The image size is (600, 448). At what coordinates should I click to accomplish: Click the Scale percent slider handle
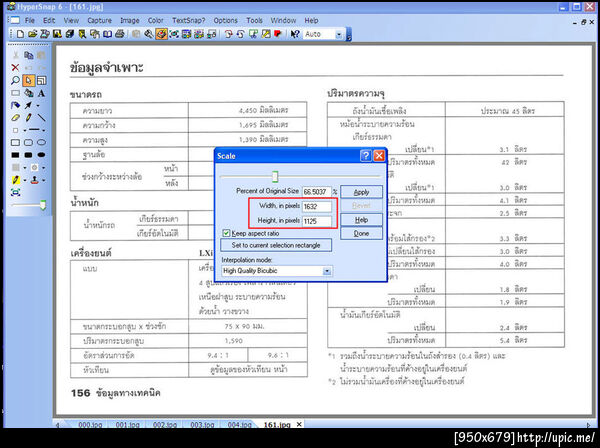[x=275, y=176]
